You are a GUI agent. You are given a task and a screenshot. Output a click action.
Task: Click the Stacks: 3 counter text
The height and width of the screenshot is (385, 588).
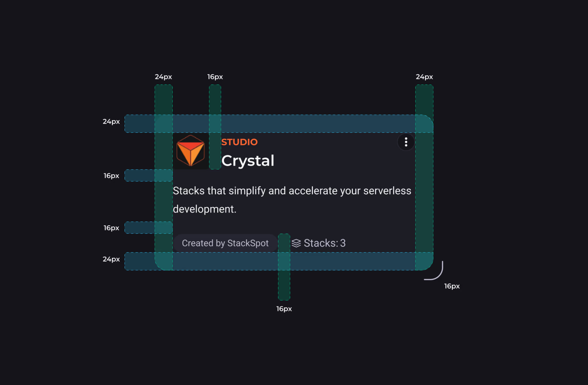[x=325, y=243]
